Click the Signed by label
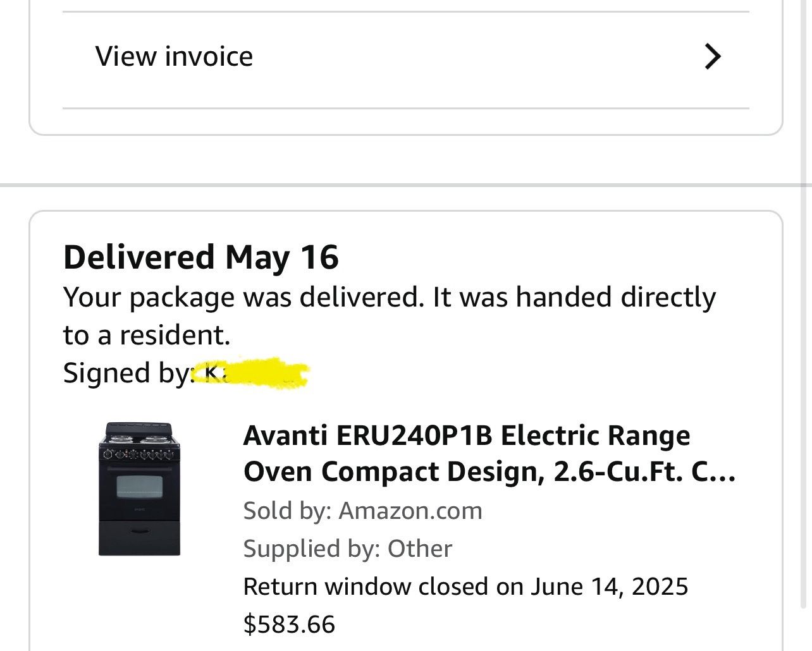The image size is (812, 651). (x=125, y=373)
